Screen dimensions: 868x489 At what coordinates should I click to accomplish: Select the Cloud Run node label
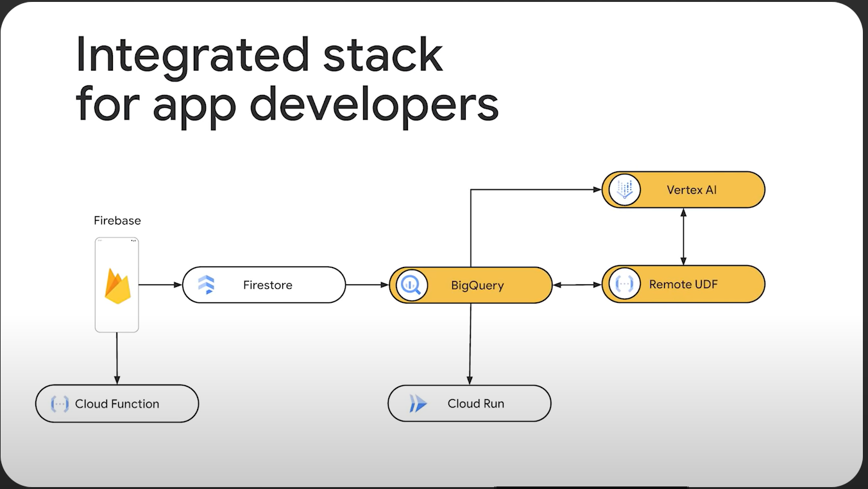476,404
